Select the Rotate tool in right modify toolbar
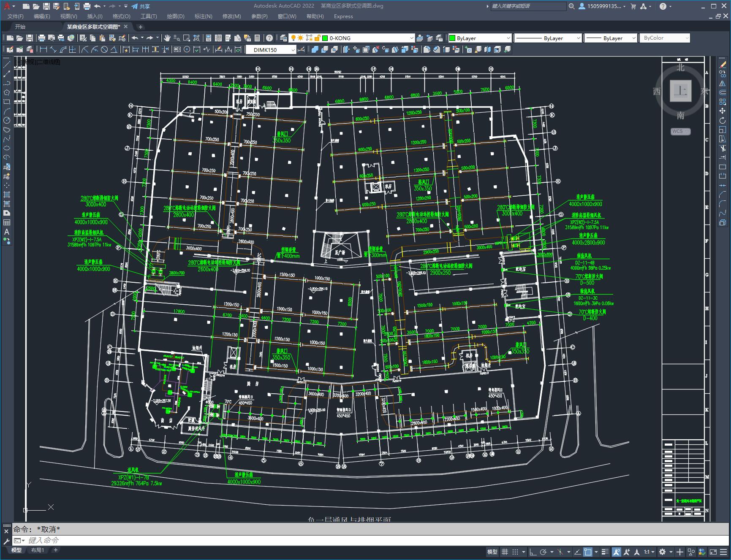731x560 pixels. click(723, 120)
